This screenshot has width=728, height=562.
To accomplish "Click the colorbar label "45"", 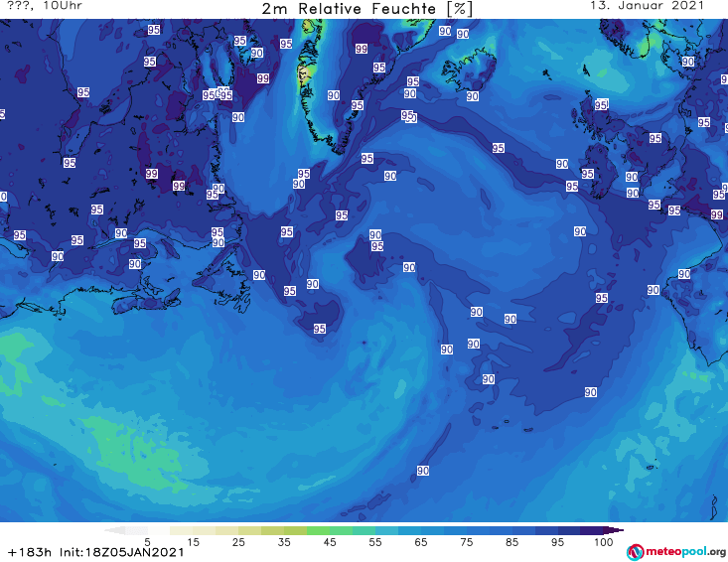I will 330,542.
